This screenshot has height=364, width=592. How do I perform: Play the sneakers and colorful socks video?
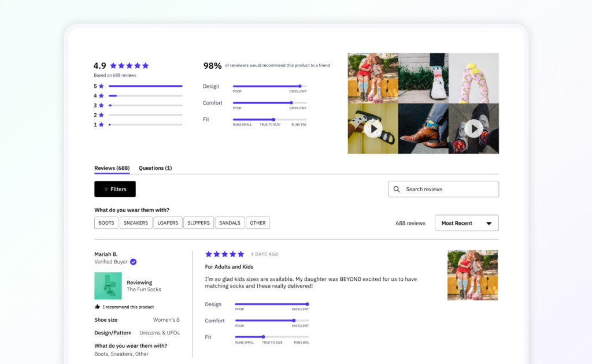[x=474, y=129]
